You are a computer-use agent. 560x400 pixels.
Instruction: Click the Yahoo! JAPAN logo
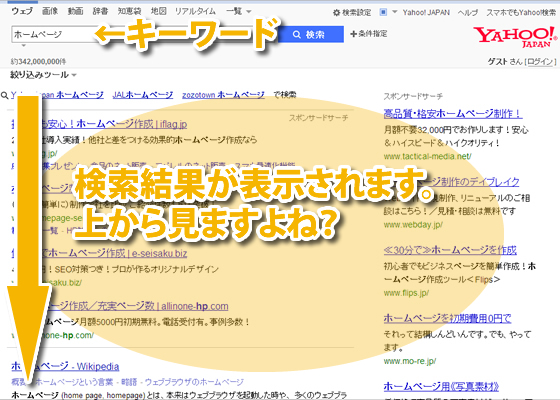pyautogui.click(x=515, y=37)
